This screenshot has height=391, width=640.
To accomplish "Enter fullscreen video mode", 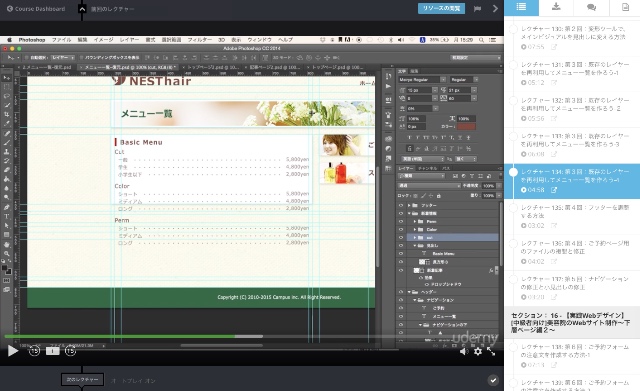I will (x=491, y=351).
